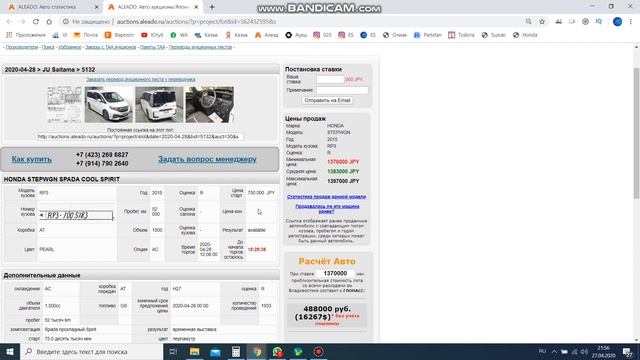Click the browser address bar URL

(x=196, y=22)
